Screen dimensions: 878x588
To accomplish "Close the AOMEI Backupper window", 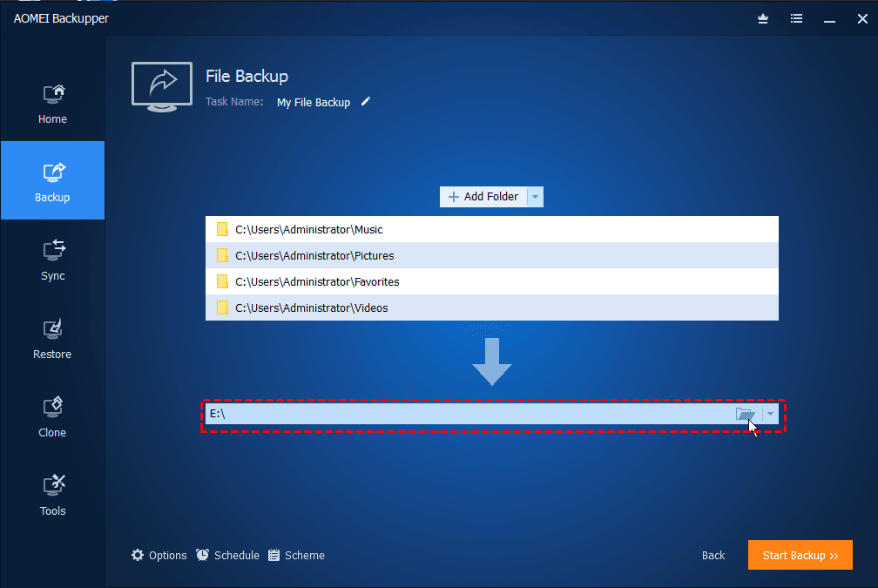I will pyautogui.click(x=862, y=19).
